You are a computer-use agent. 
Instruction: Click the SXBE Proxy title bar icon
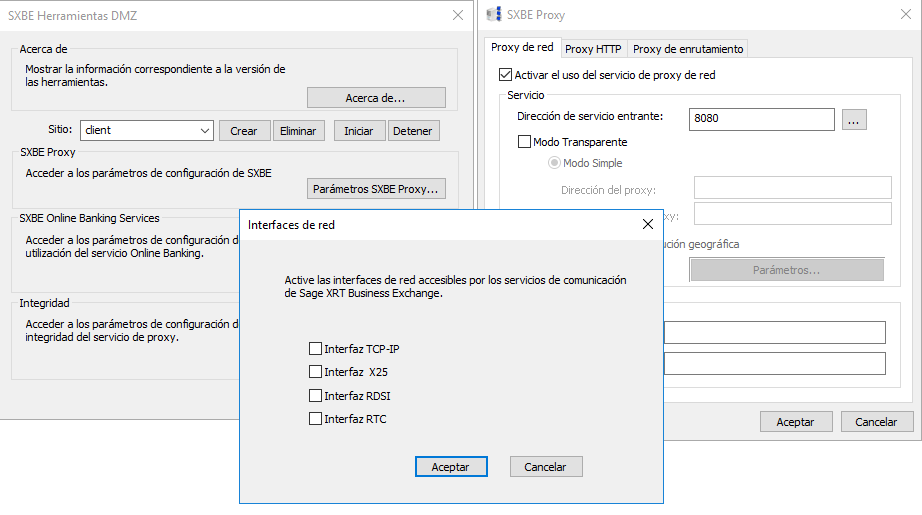pos(494,15)
